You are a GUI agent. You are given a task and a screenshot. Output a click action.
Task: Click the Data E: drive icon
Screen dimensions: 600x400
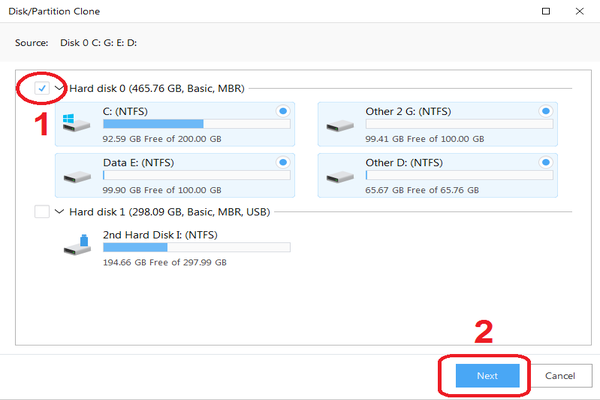click(x=77, y=174)
